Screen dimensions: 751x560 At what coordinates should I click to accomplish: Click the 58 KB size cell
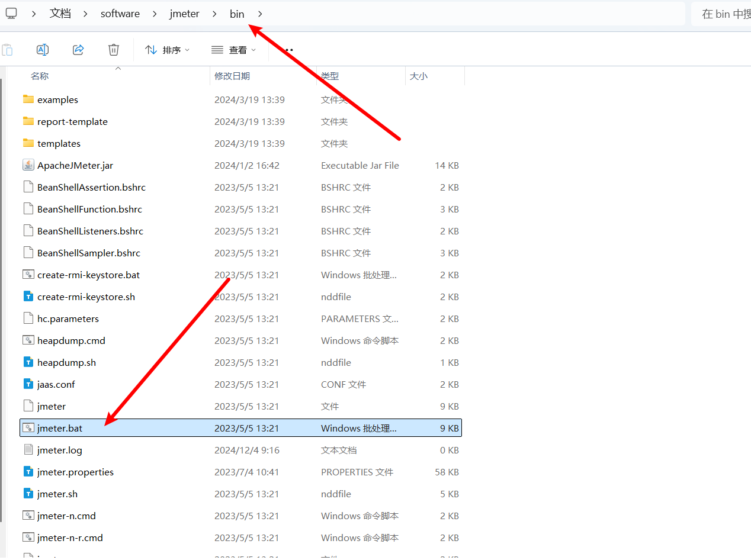coord(447,472)
